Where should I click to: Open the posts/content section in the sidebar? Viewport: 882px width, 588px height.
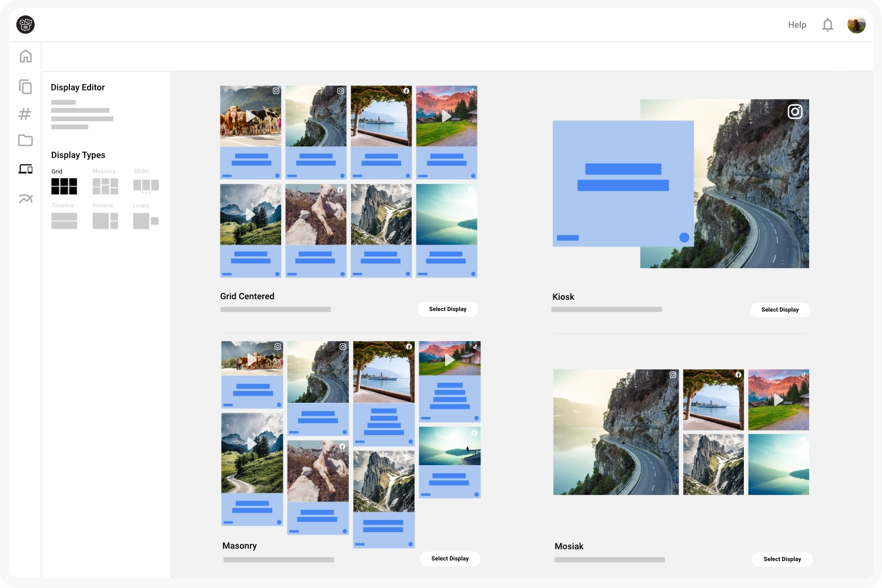25,86
